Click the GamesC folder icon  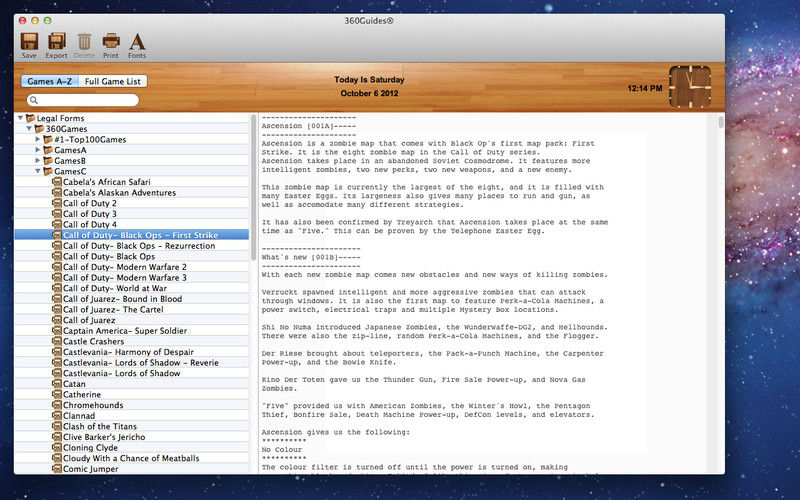click(48, 171)
